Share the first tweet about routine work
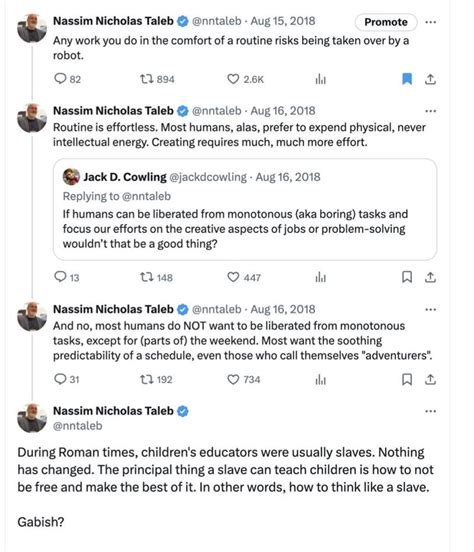 point(430,79)
